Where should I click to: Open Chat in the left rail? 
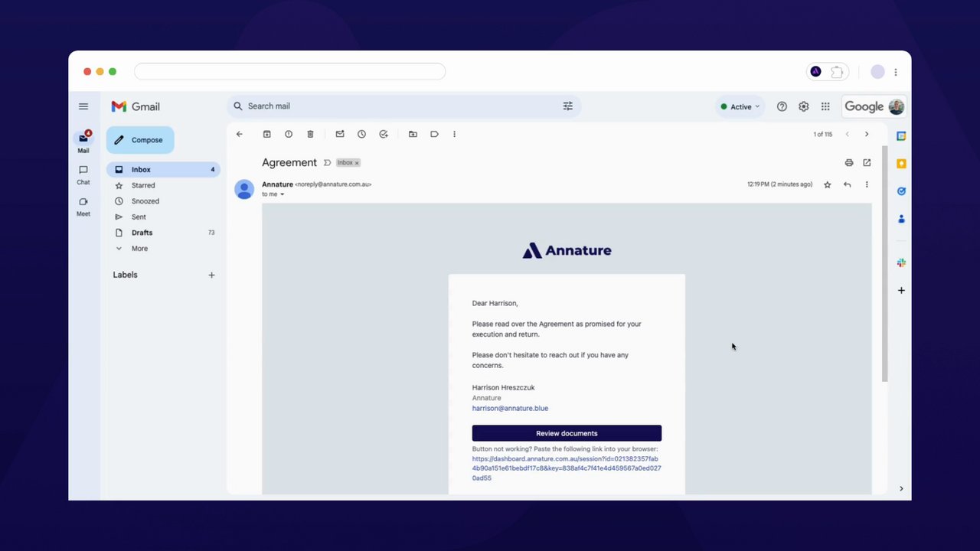(x=83, y=174)
